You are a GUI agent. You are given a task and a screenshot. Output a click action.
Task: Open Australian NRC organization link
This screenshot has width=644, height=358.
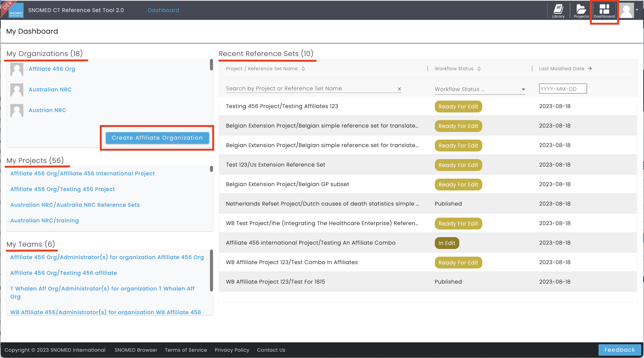pyautogui.click(x=50, y=89)
